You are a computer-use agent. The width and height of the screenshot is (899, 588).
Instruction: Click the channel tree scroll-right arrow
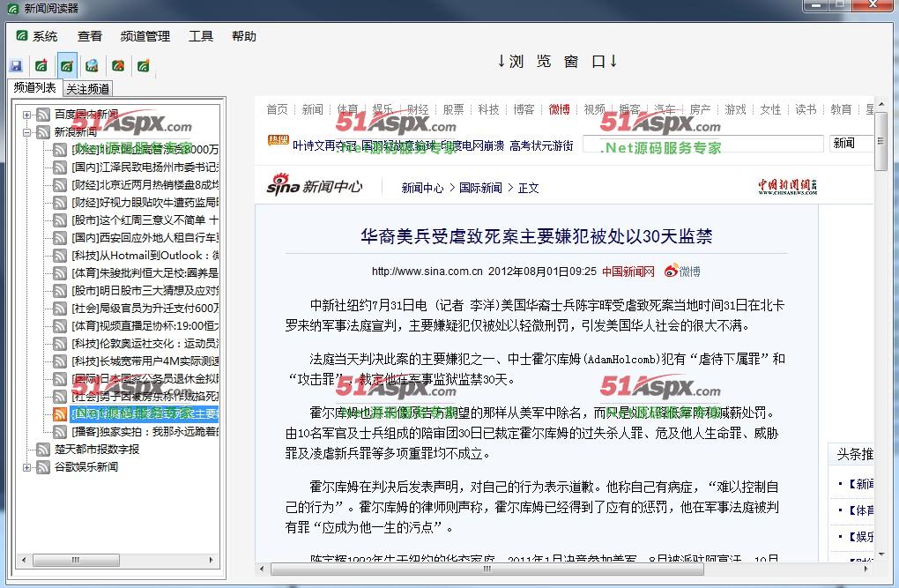tap(211, 560)
